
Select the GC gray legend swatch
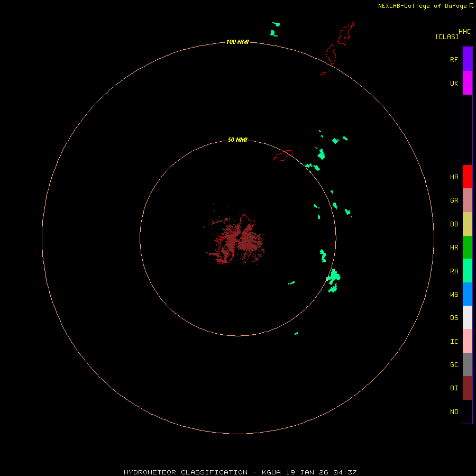467,364
